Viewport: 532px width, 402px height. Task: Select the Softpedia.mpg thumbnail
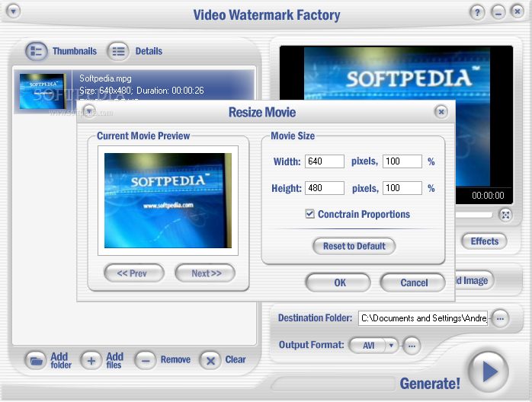tap(43, 91)
